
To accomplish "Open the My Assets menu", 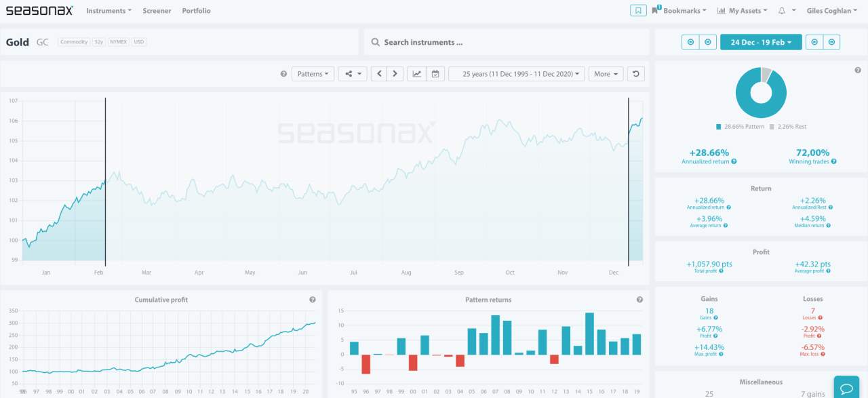I will pos(743,11).
